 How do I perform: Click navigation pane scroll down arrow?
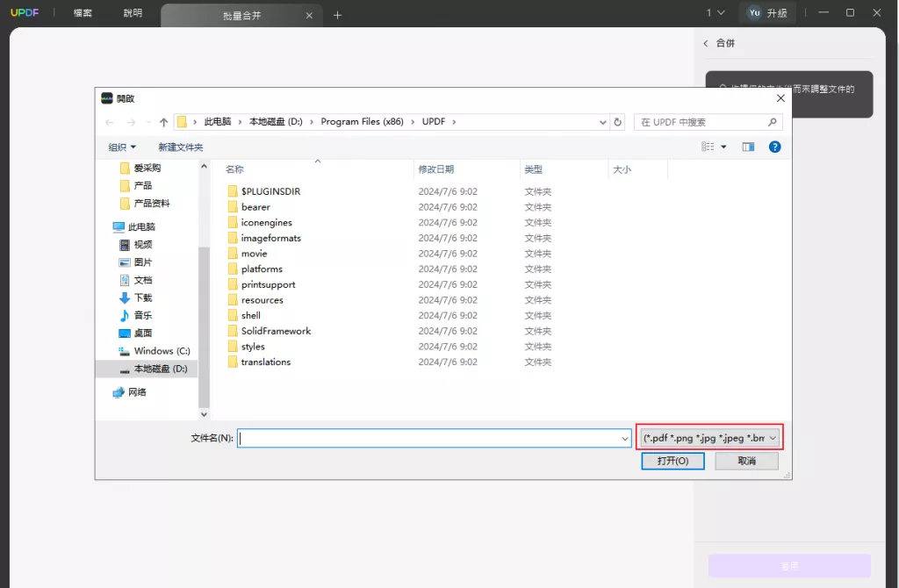[x=204, y=413]
